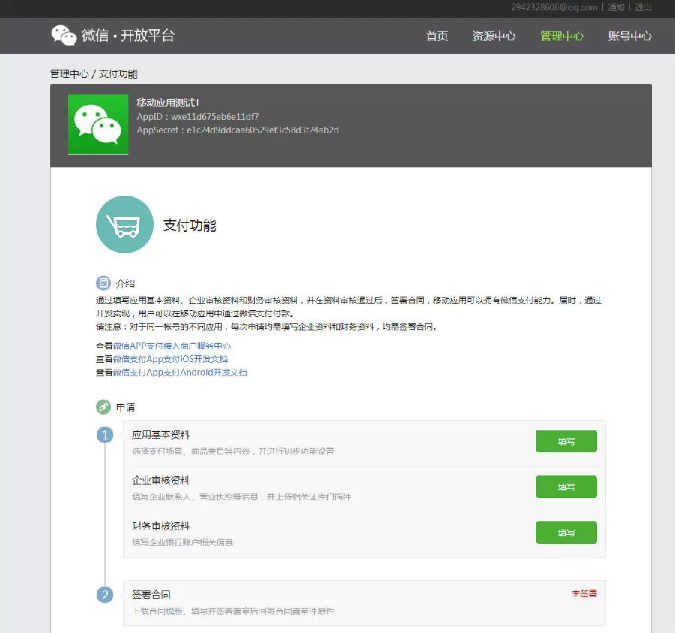Click 填写 for 应用基本资料
675x633 pixels.
tap(566, 441)
